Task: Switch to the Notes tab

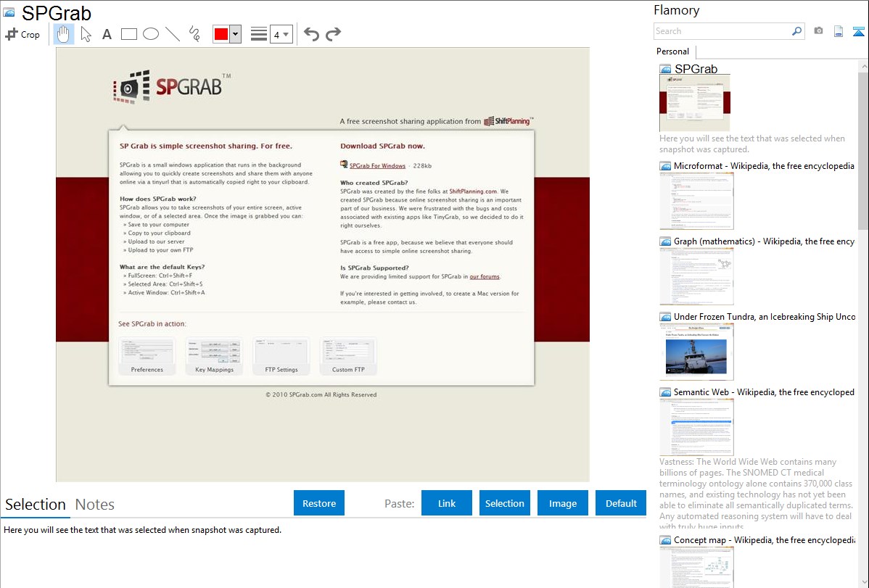Action: tap(95, 505)
